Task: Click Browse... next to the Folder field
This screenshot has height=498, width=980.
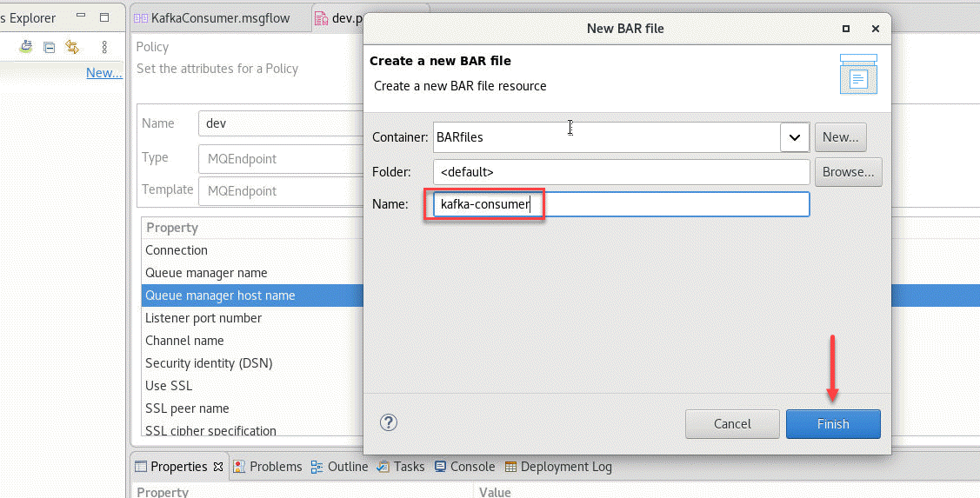Action: (x=848, y=172)
